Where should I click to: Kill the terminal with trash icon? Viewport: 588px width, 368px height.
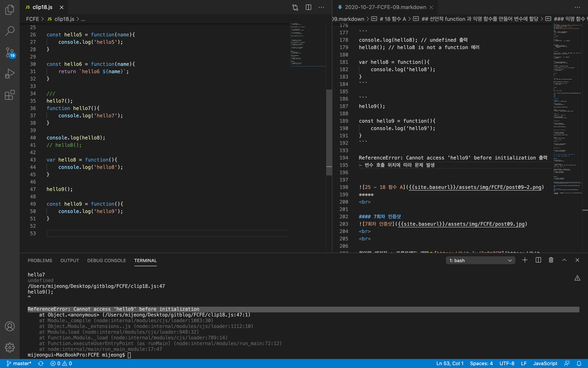[x=551, y=260]
